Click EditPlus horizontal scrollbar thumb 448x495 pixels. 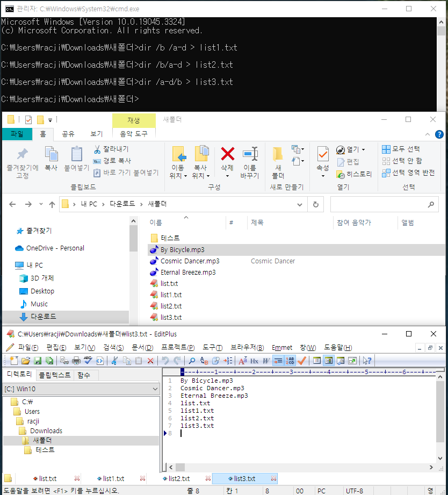tap(180, 467)
